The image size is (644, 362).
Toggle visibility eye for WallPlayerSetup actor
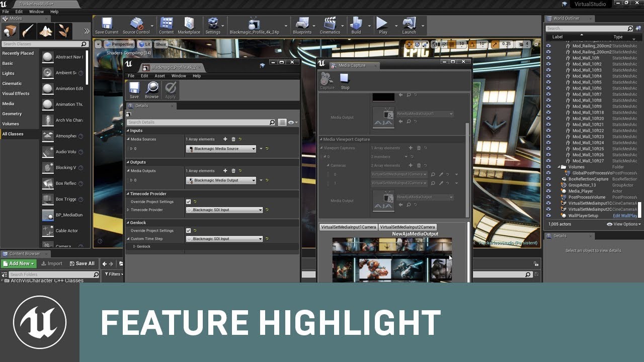548,215
